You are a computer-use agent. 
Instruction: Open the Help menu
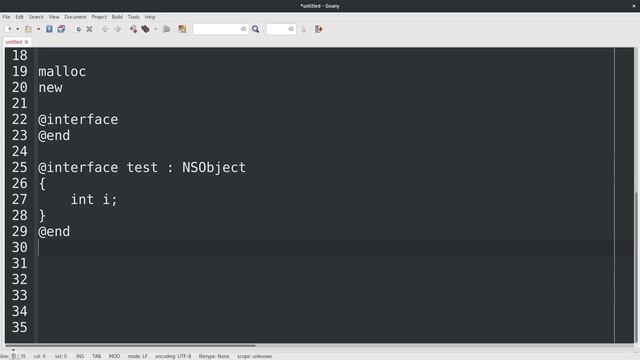[x=150, y=17]
